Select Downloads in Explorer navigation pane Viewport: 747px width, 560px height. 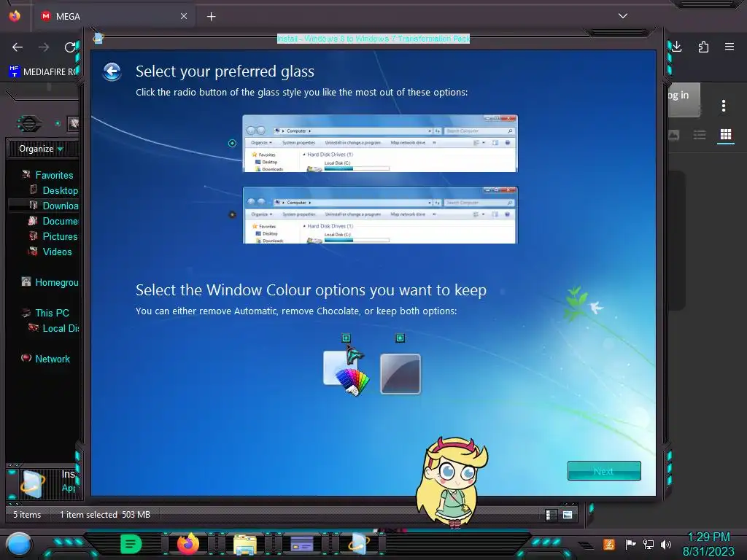coord(60,206)
